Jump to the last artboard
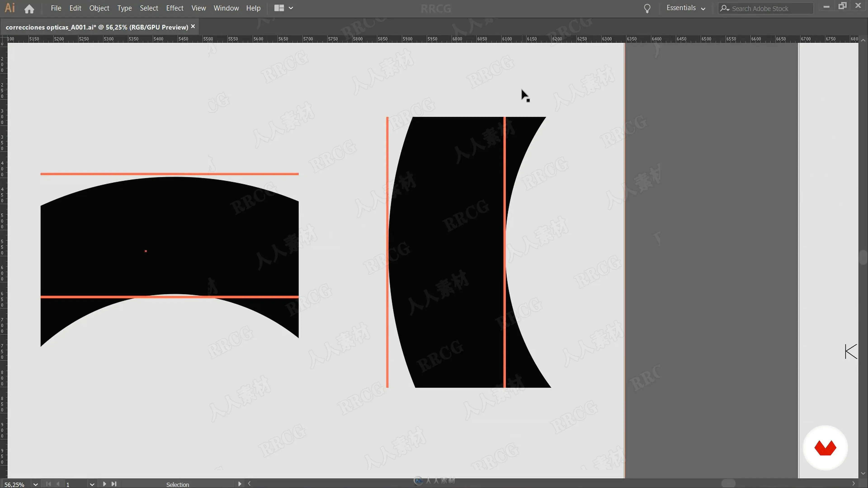This screenshot has height=488, width=868. point(114,484)
